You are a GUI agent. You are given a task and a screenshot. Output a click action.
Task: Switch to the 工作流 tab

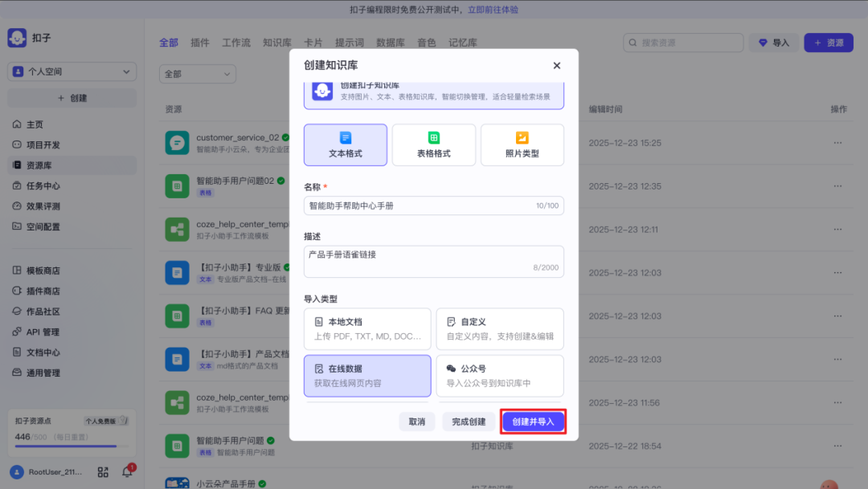[x=236, y=43]
